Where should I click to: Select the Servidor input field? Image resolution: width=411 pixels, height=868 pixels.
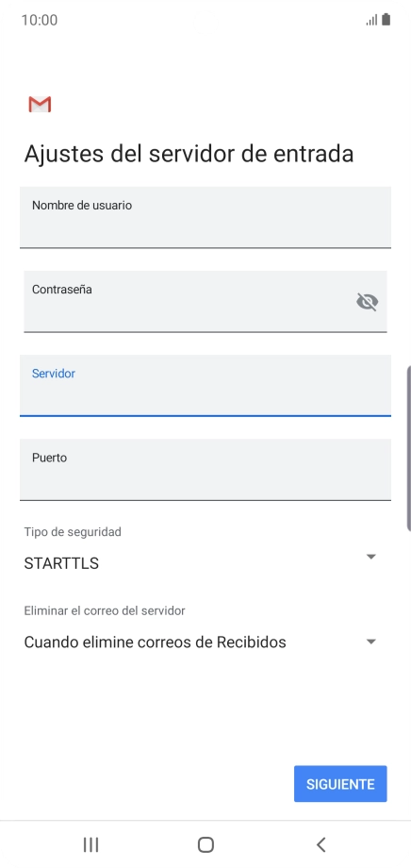coord(205,385)
